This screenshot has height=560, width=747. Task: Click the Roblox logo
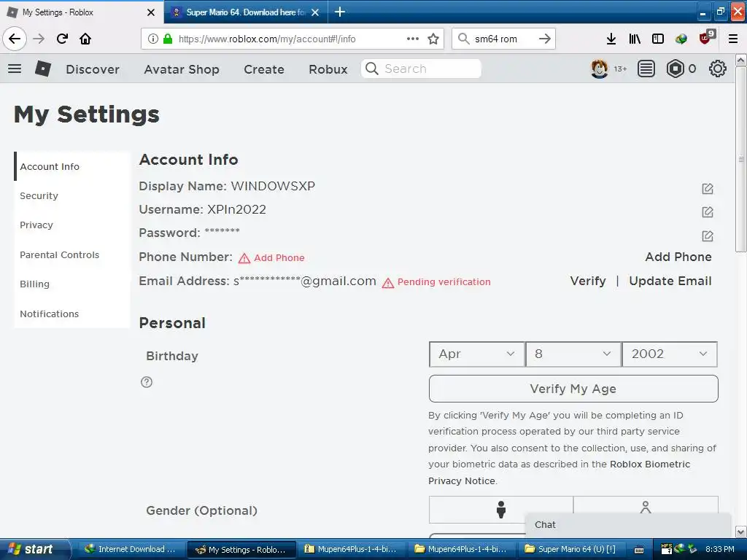[43, 69]
